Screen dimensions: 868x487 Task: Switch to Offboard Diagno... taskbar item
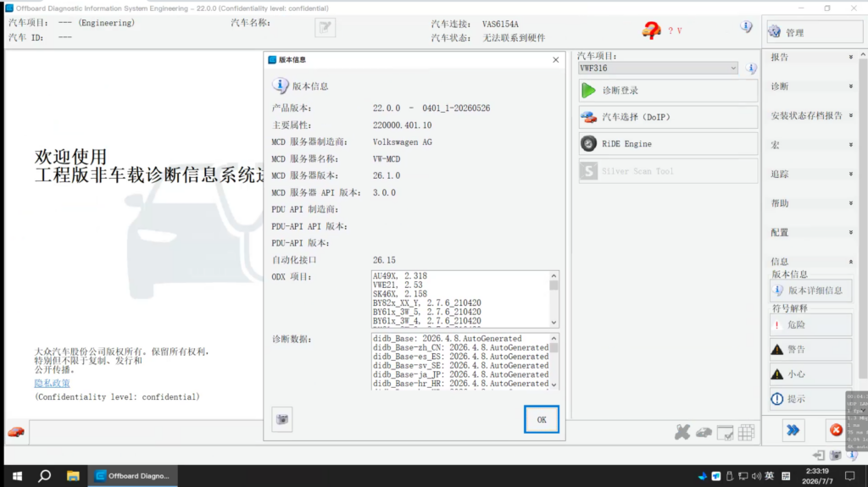click(x=133, y=476)
